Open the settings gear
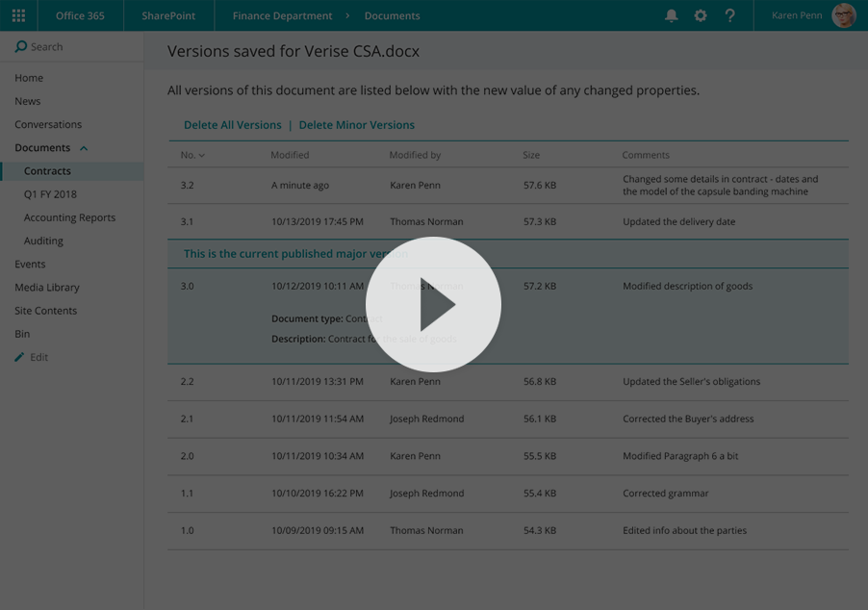 701,15
